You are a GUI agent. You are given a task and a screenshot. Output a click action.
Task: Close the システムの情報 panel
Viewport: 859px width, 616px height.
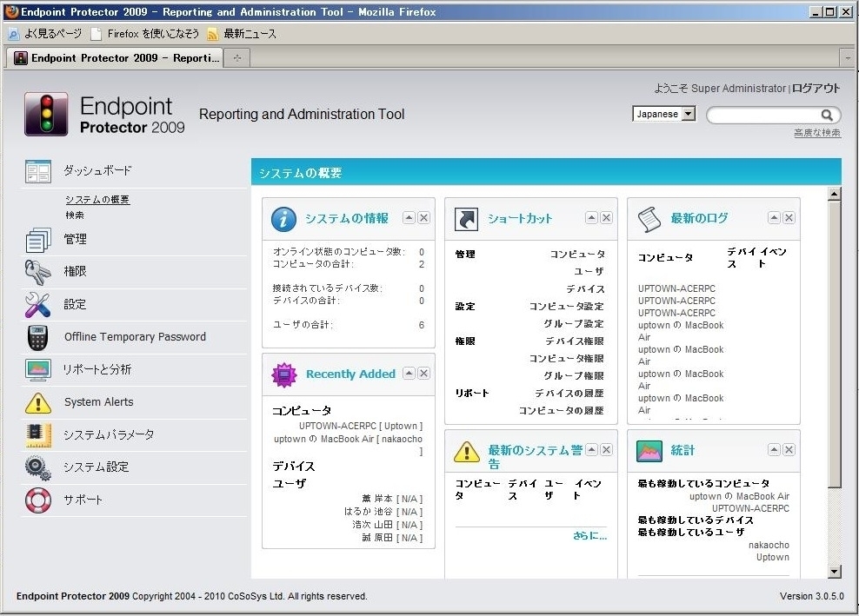(x=424, y=218)
